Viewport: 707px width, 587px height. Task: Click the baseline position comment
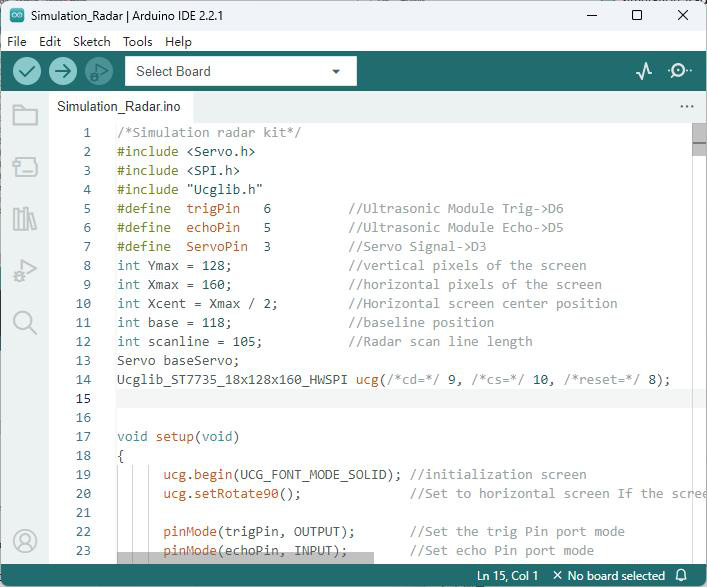[421, 322]
